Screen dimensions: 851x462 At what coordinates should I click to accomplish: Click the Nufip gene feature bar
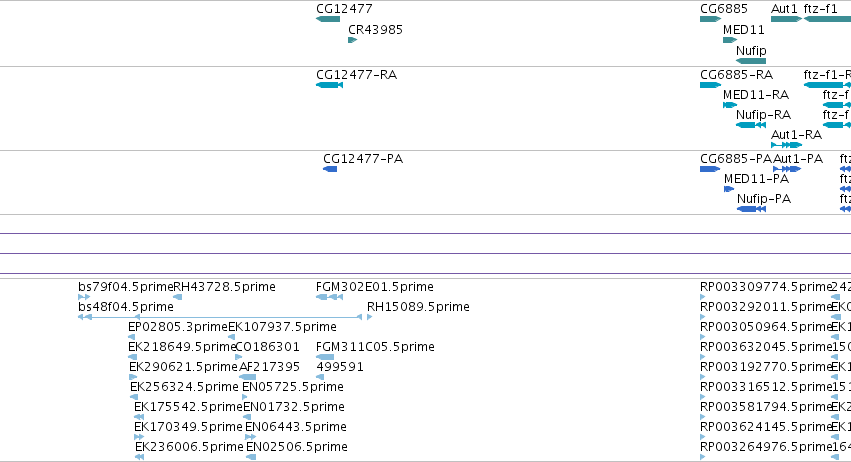(751, 61)
